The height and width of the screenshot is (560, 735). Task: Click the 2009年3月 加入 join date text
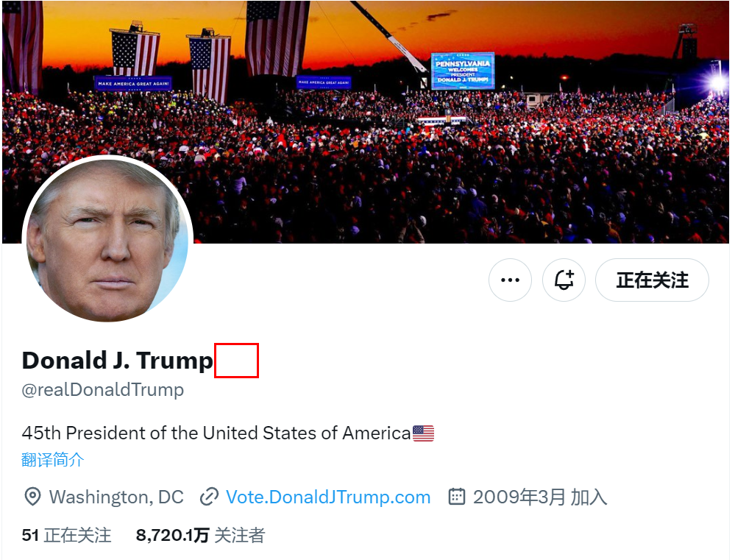point(540,497)
